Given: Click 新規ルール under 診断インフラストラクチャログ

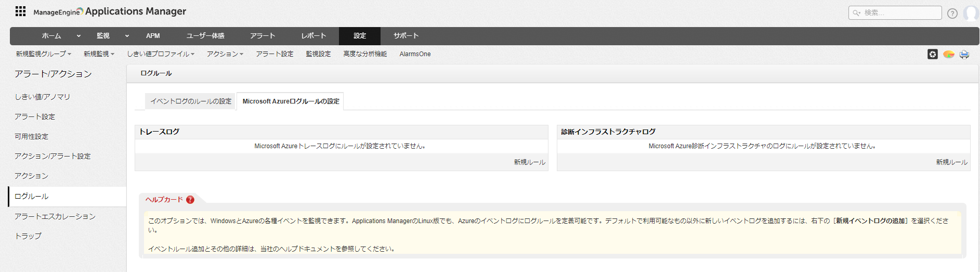Looking at the screenshot, I should click(x=951, y=162).
